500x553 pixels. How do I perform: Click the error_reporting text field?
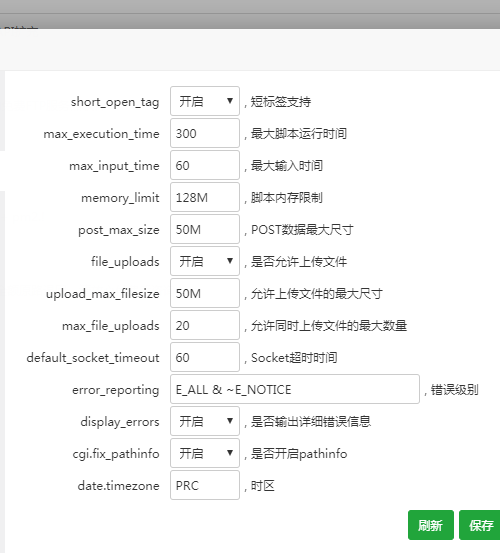pos(295,389)
